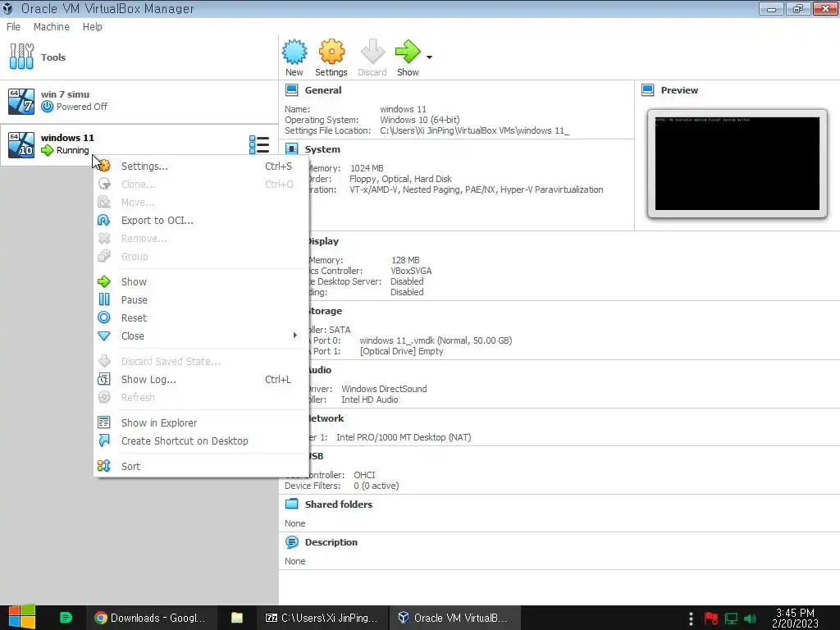The width and height of the screenshot is (840, 630).
Task: Click the Show Log clock icon
Action: (x=104, y=379)
